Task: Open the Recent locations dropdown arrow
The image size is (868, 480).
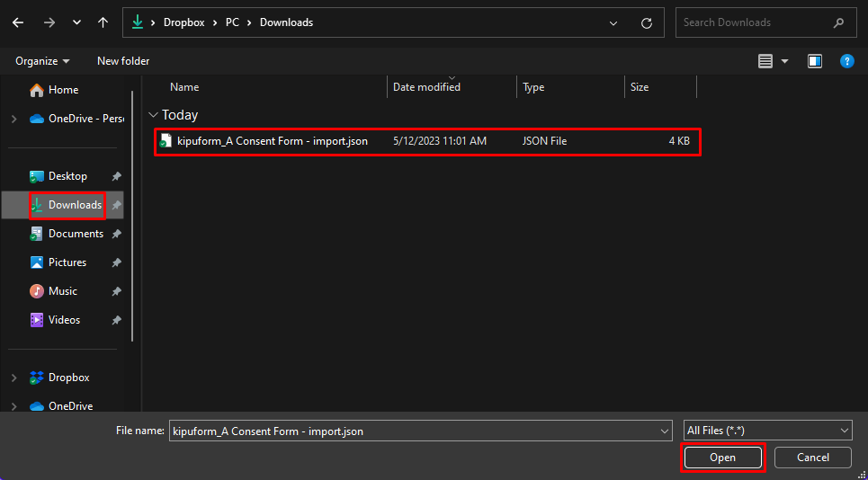Action: (x=76, y=22)
